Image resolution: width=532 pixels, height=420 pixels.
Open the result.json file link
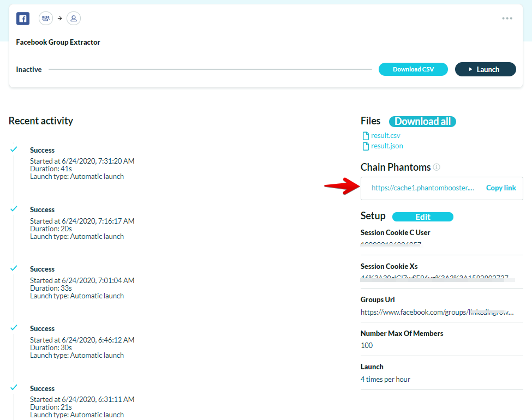(x=387, y=146)
